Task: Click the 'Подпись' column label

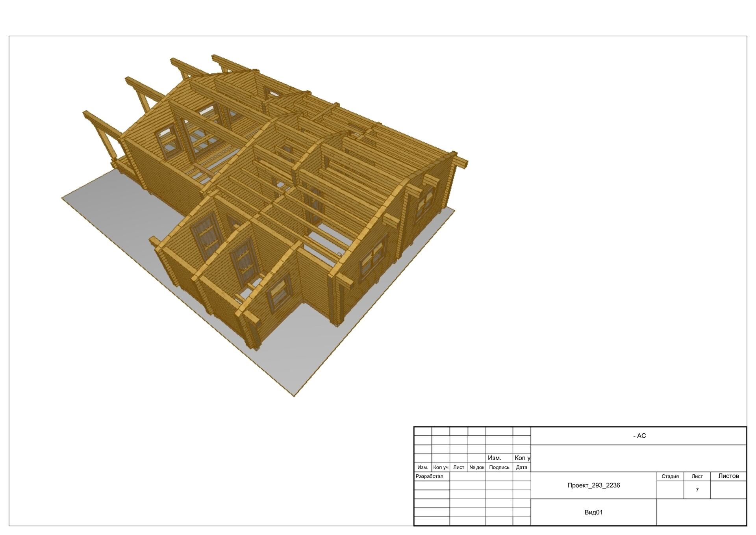Action: pos(499,467)
